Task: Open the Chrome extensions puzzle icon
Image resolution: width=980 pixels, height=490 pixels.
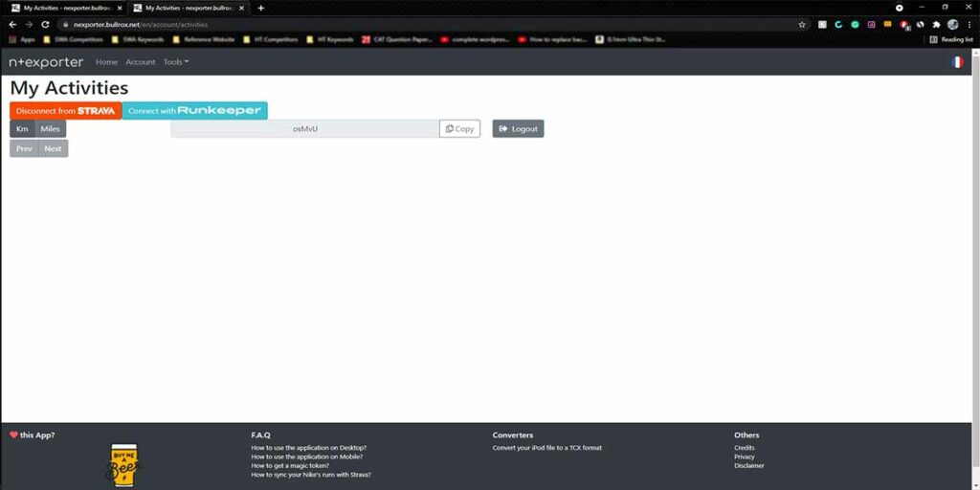Action: pyautogui.click(x=936, y=24)
